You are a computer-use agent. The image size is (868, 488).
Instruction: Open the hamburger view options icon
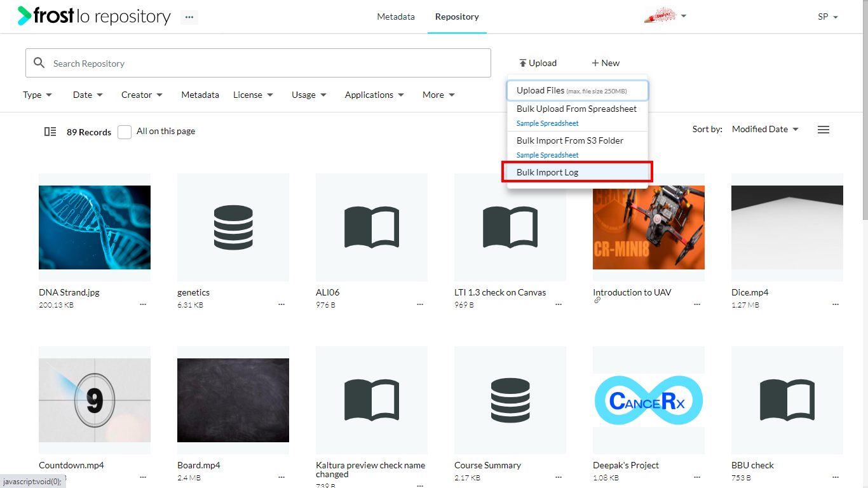point(824,130)
